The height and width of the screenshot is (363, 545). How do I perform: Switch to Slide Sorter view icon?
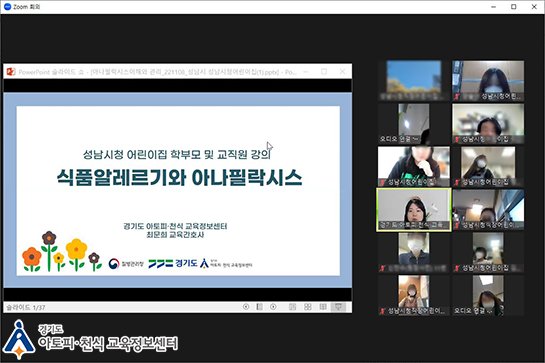[x=308, y=307]
